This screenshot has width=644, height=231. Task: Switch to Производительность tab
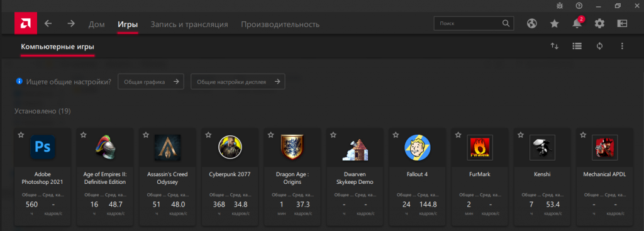click(280, 25)
